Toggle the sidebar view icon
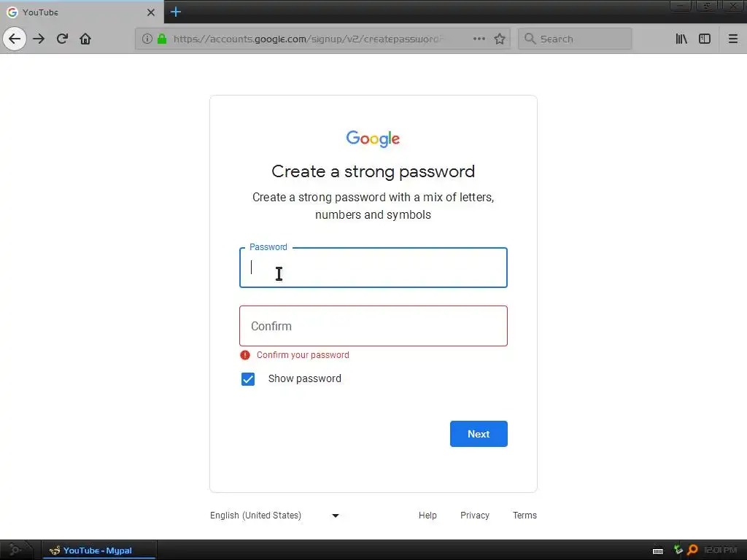Viewport: 747px width, 560px height. coord(705,39)
